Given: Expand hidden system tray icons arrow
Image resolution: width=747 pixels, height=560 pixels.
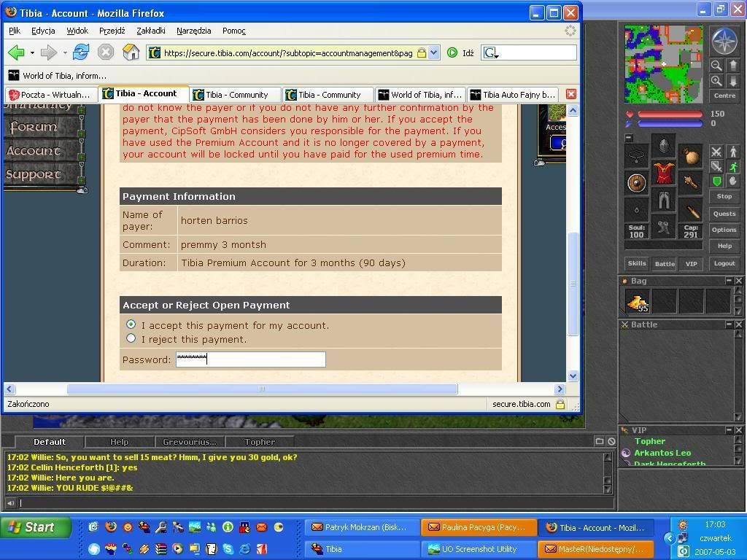Looking at the screenshot, I should coord(669,537).
